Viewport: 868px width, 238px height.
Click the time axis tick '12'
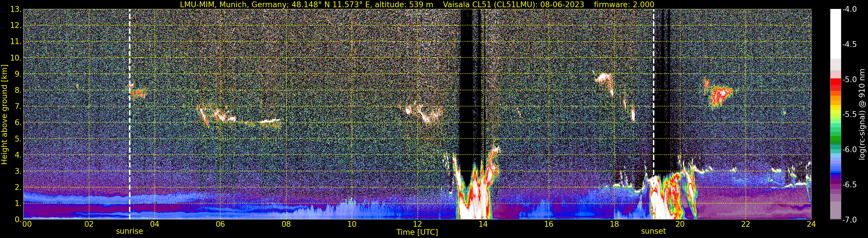tap(417, 224)
